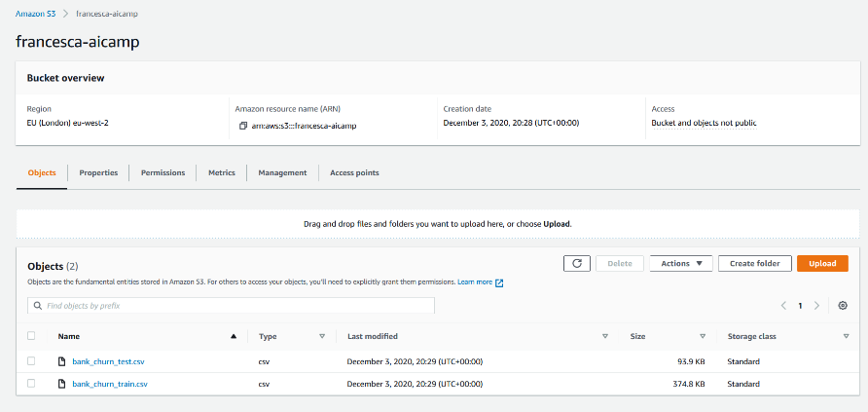Click the orange Upload button
Image resolution: width=868 pixels, height=412 pixels.
point(822,264)
